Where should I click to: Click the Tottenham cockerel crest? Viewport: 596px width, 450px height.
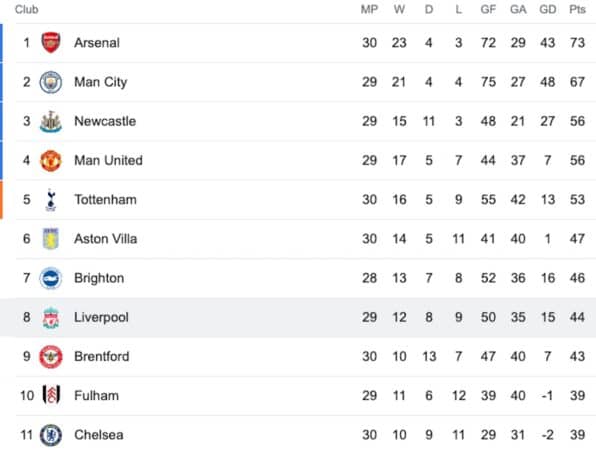pos(51,200)
